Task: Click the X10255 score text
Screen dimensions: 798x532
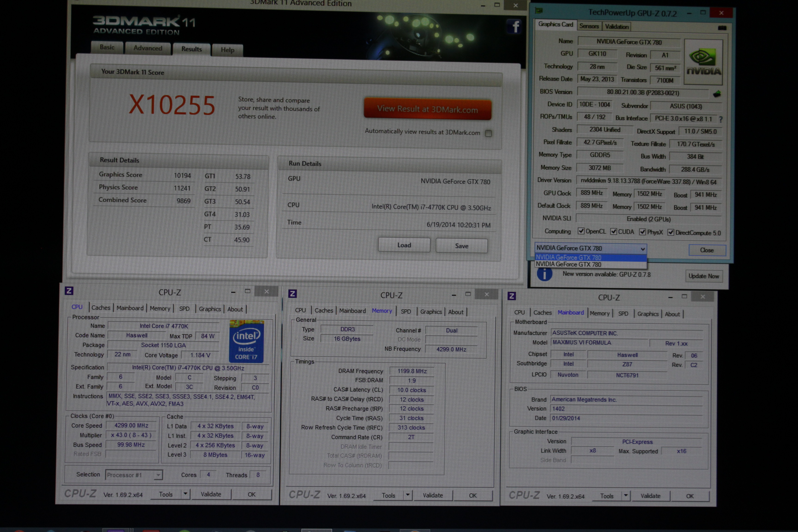Action: click(172, 105)
